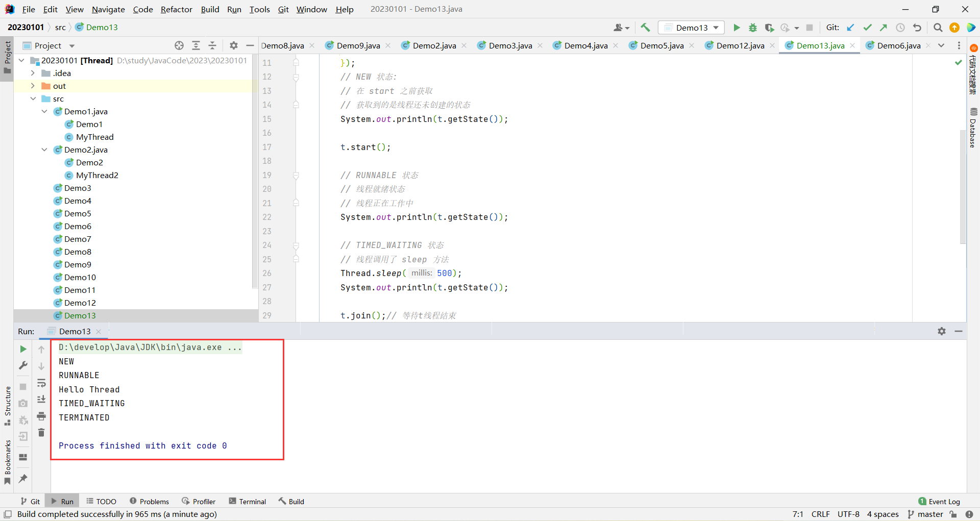Select MyThread2 class in project tree
The height and width of the screenshot is (521, 980).
pyautogui.click(x=97, y=175)
